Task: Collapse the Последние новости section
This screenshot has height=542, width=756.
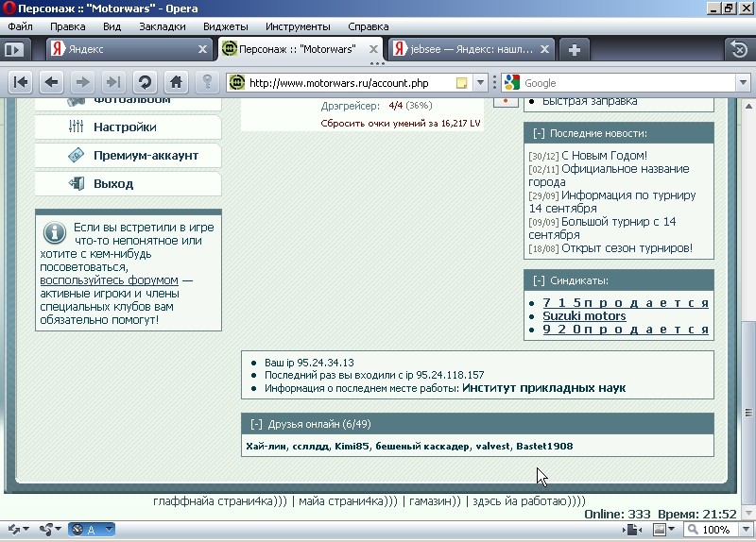Action: pyautogui.click(x=538, y=134)
